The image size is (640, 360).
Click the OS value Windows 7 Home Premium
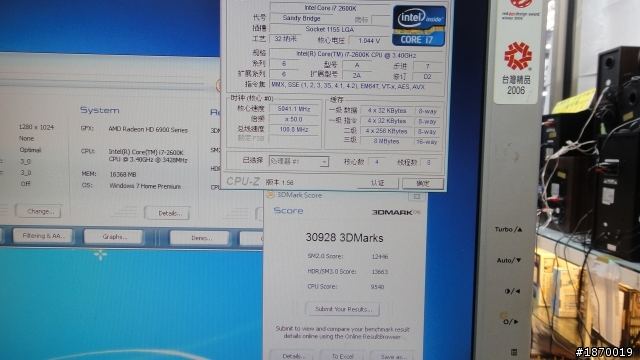[x=145, y=186]
